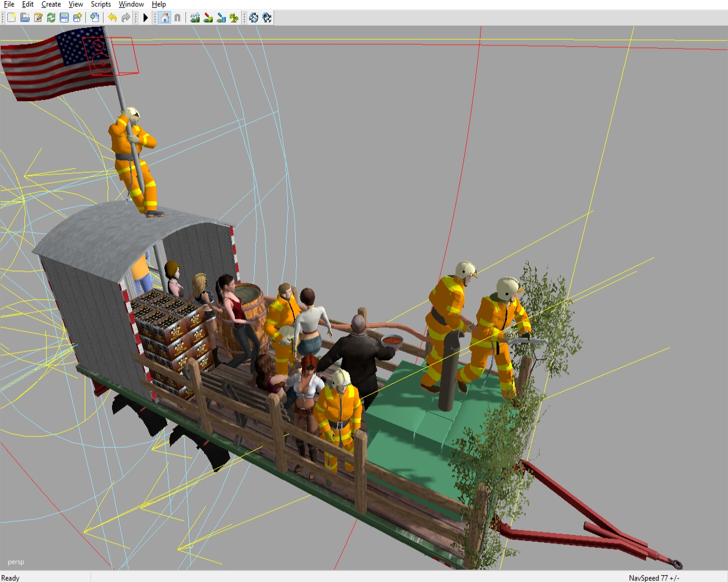
Task: Open the Window menu
Action: [x=131, y=4]
